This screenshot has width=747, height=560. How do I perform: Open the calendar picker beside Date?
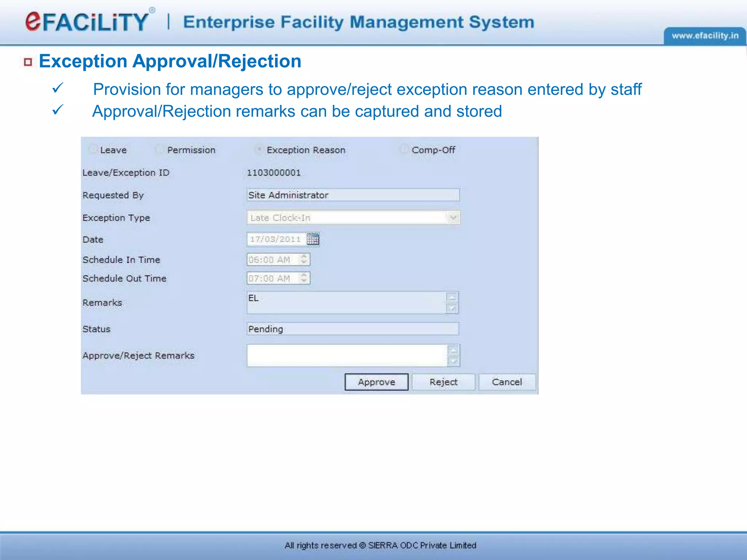coord(313,239)
